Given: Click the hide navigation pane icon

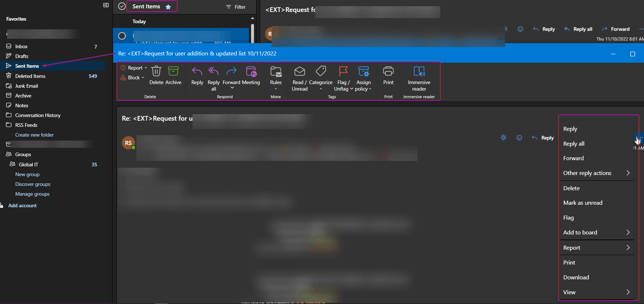Looking at the screenshot, I should 106,5.
